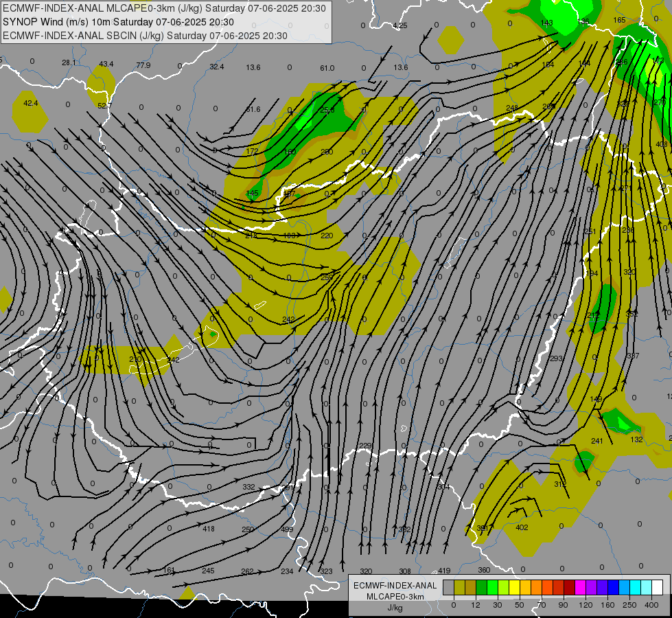The image size is (672, 618).
Task: Click the map value '229'
Action: [x=365, y=446]
